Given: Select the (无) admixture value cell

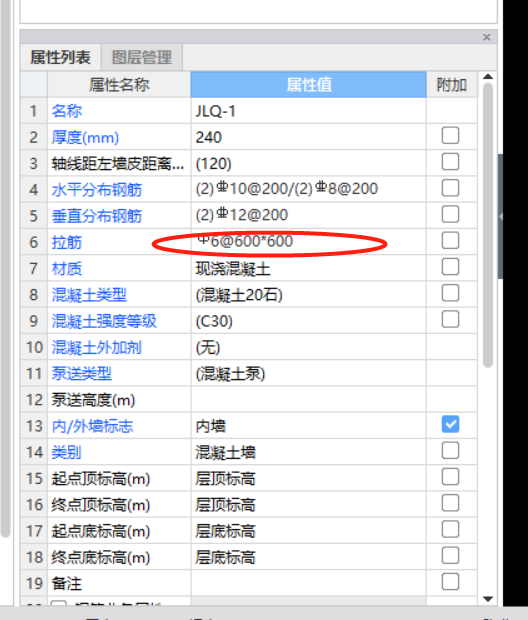Looking at the screenshot, I should (x=308, y=348).
